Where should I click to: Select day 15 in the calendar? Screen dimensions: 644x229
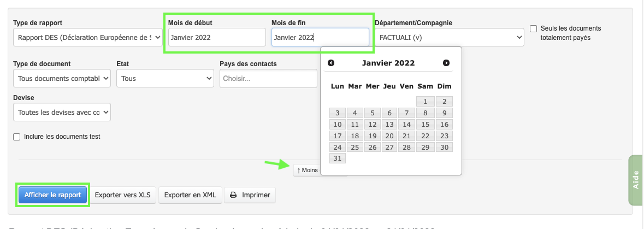coord(425,125)
